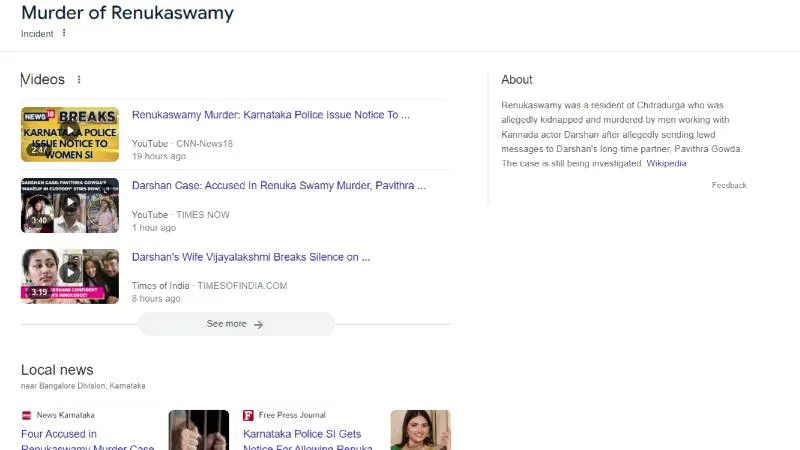Click the News Karnataka source icon

[x=27, y=415]
